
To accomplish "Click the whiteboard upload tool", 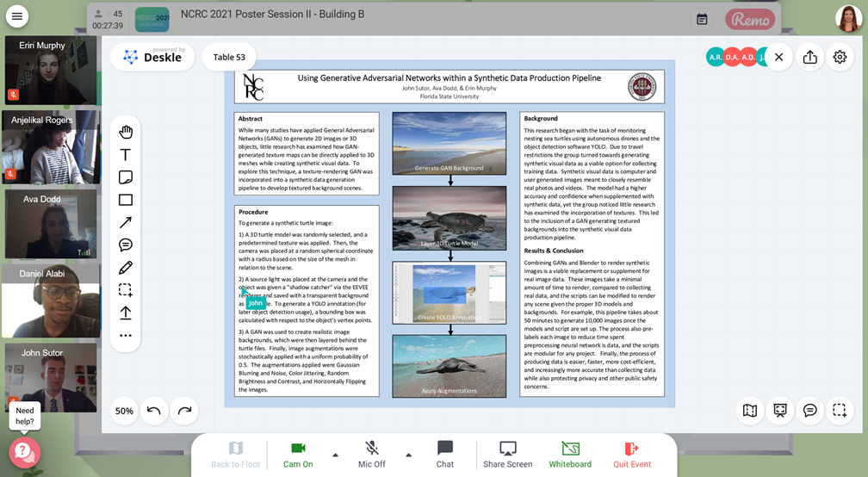I will click(x=126, y=313).
